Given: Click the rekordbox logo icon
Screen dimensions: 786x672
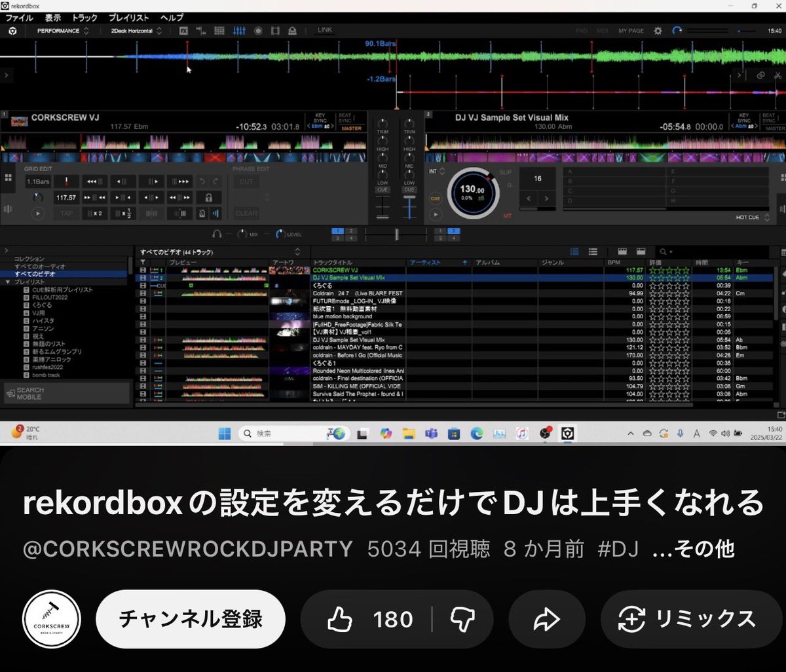Looking at the screenshot, I should (12, 31).
